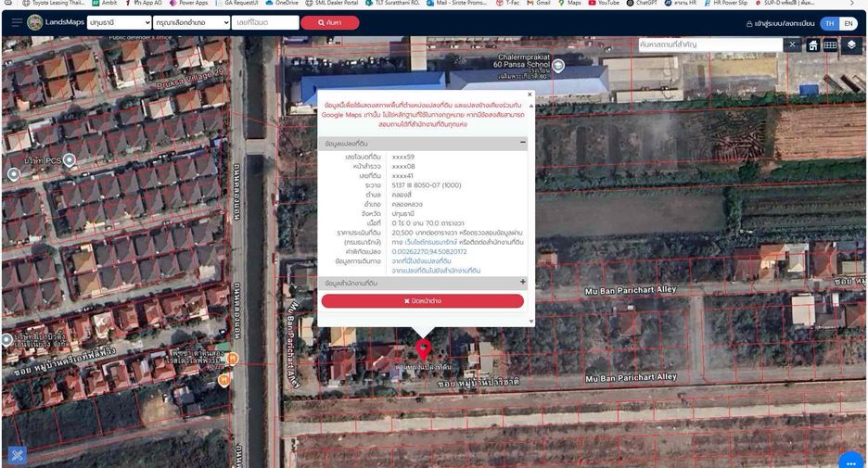Click the deed number value 'xxxx59'
Screen dimensions: 868x468
(403, 158)
